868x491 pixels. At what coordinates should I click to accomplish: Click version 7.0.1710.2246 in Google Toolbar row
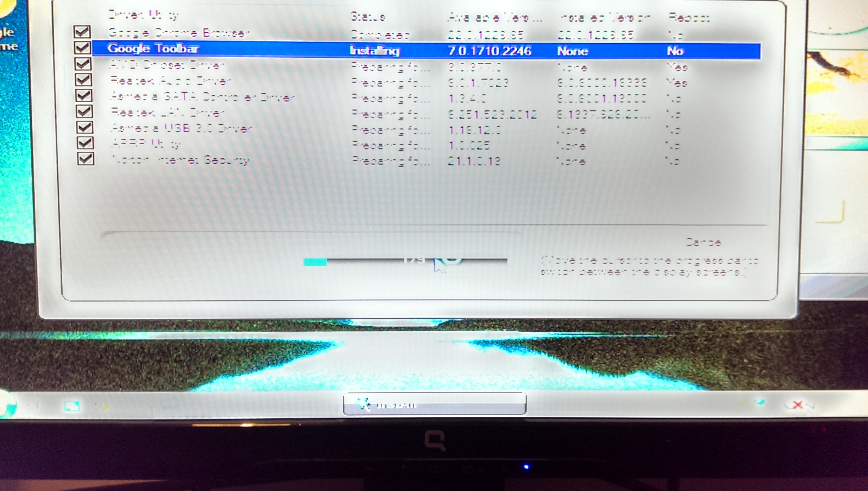(x=490, y=51)
